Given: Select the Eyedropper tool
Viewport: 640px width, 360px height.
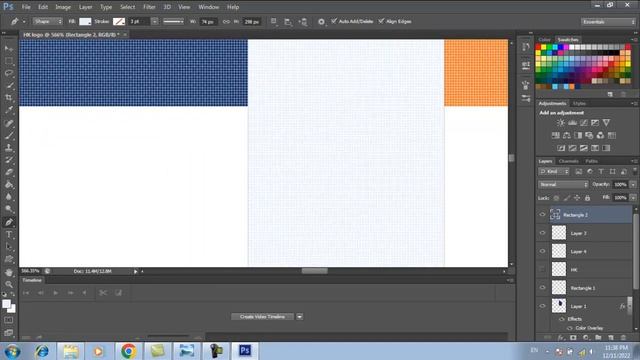Looking at the screenshot, I should point(9,110).
